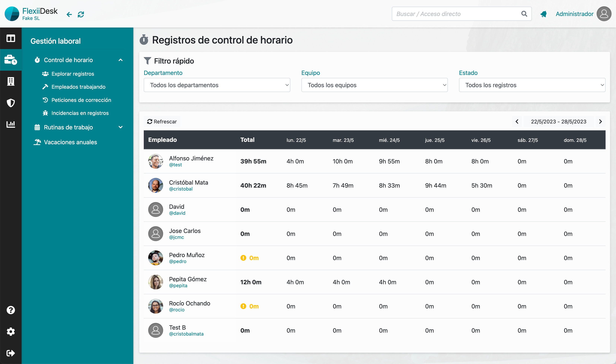Open the Estado registros dropdown
The image size is (616, 364).
(532, 85)
